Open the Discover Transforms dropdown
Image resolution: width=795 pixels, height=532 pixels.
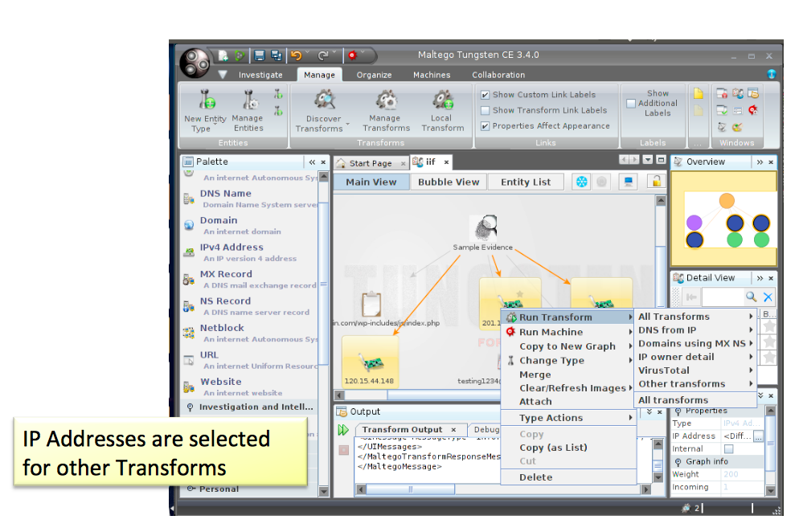point(348,124)
